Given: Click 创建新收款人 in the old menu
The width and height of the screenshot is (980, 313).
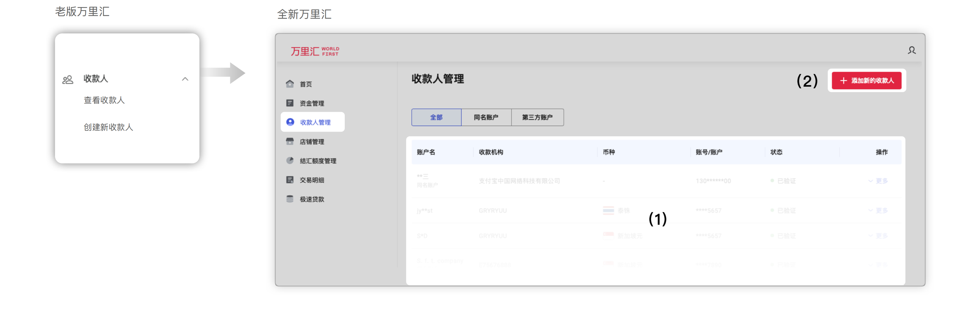Looking at the screenshot, I should (108, 127).
